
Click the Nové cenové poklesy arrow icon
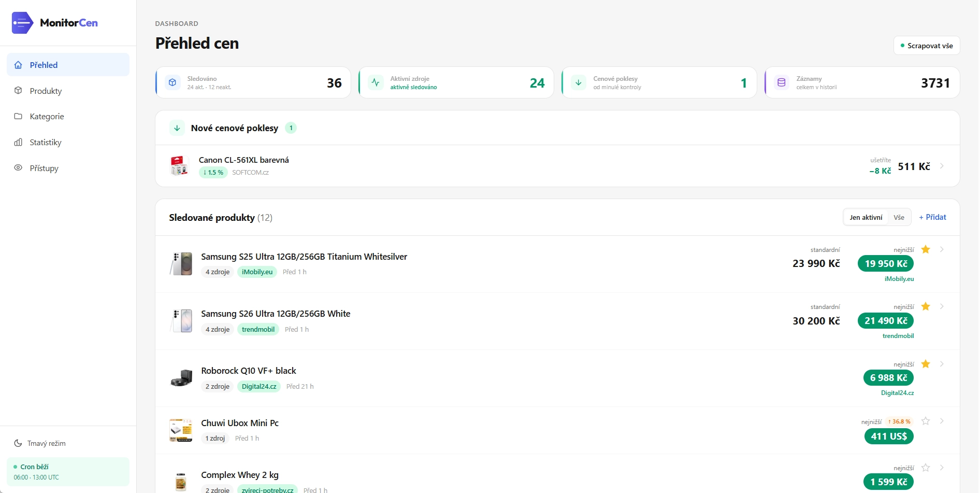177,128
